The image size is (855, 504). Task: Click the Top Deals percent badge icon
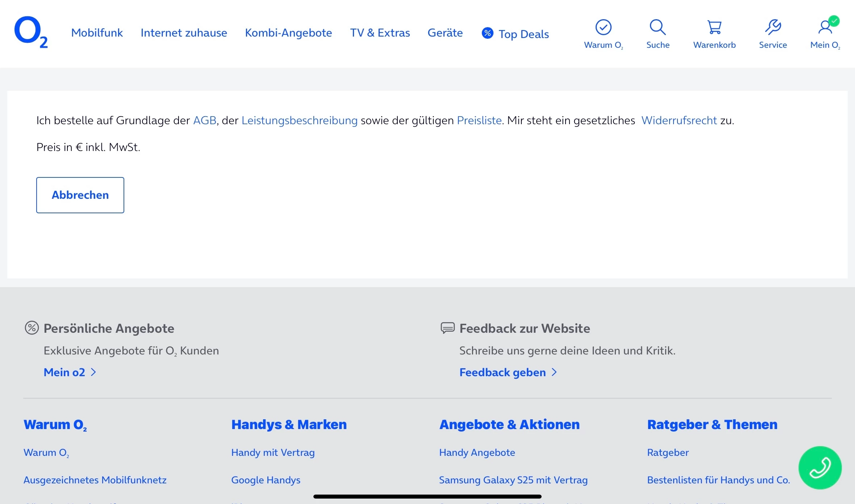pos(487,33)
